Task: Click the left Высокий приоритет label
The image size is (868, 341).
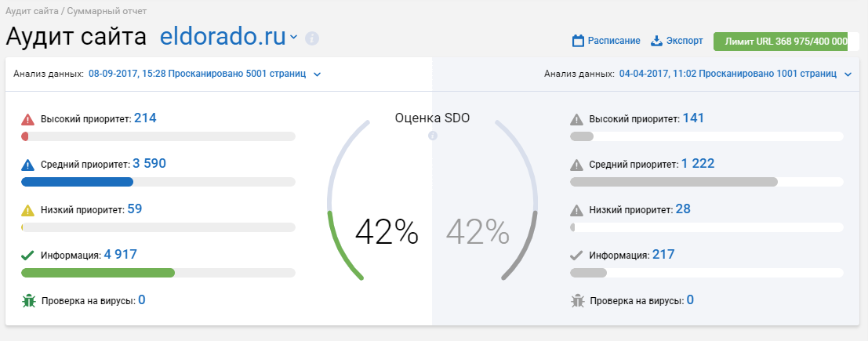Action: point(86,119)
